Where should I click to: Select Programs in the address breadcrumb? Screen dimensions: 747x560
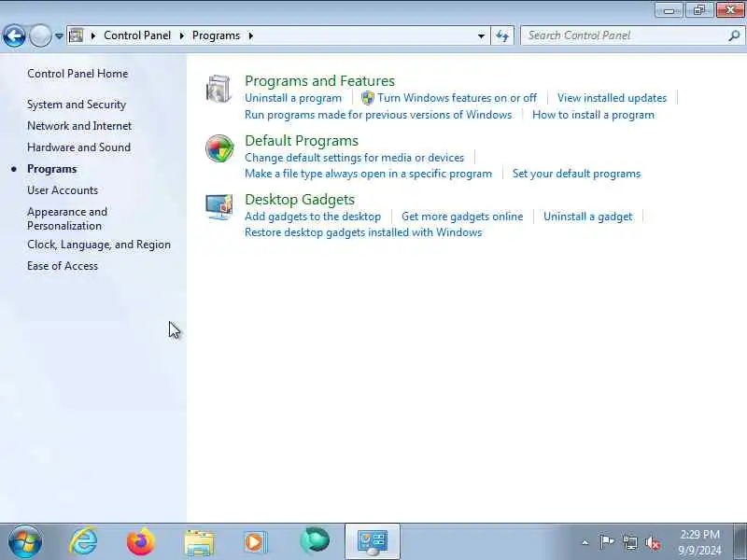(x=216, y=35)
